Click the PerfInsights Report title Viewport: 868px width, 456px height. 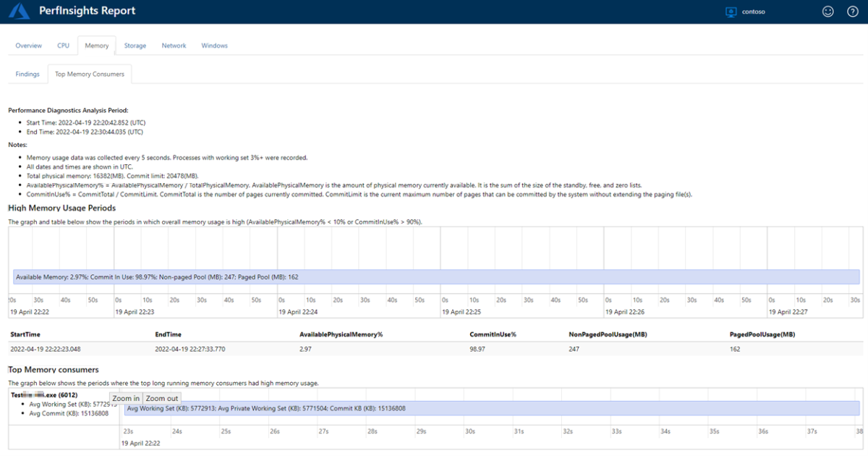(x=88, y=11)
